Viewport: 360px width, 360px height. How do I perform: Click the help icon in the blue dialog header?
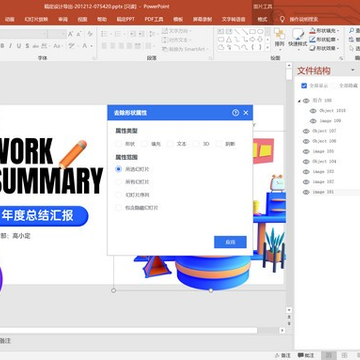pos(235,113)
